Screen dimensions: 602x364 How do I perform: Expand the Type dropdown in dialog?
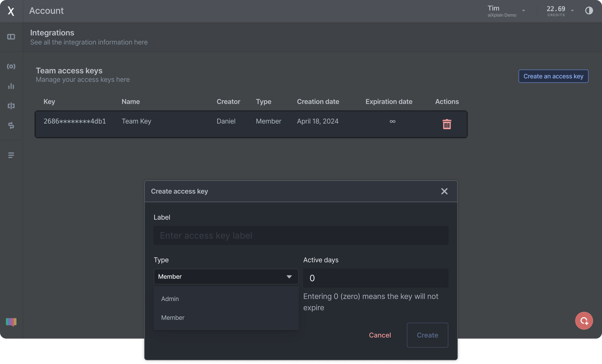pyautogui.click(x=226, y=276)
